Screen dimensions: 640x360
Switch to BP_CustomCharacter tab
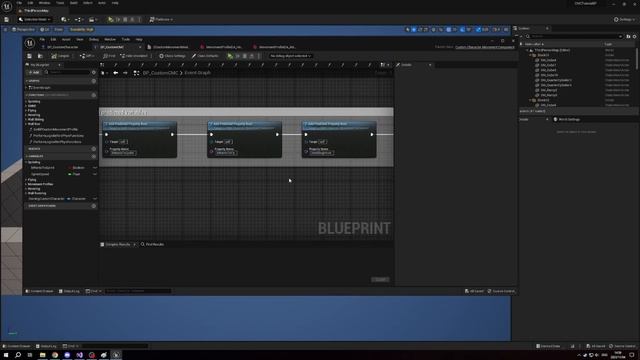62,47
